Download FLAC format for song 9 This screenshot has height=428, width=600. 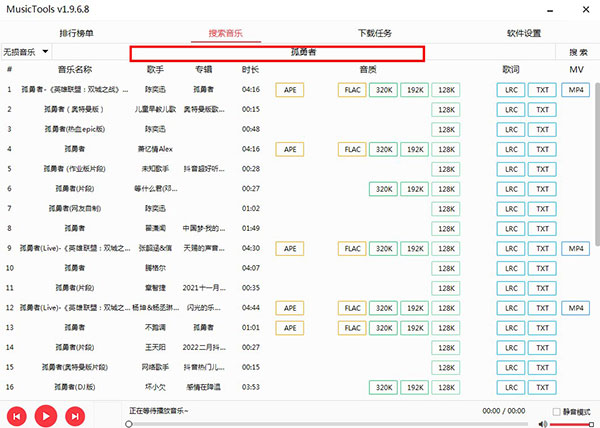pyautogui.click(x=352, y=248)
